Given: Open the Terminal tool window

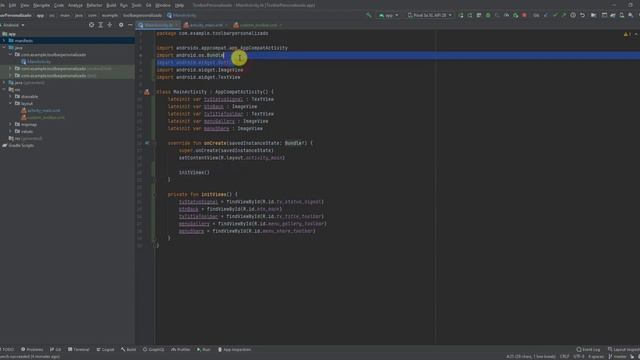Looking at the screenshot, I should tap(78, 350).
